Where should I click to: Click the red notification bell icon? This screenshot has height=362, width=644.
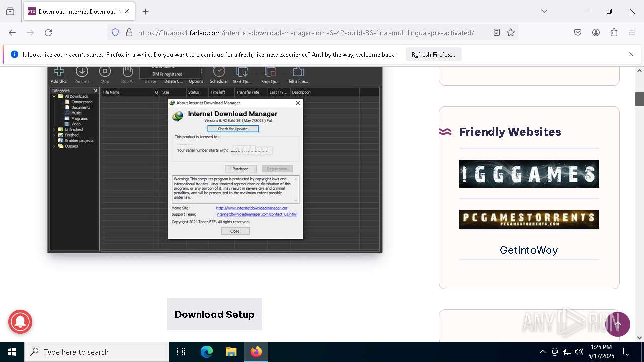tap(20, 321)
